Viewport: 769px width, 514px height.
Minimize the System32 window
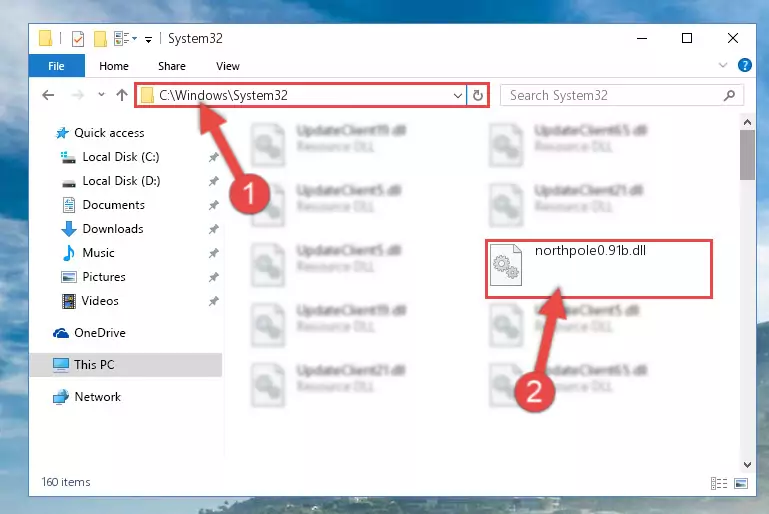point(641,38)
